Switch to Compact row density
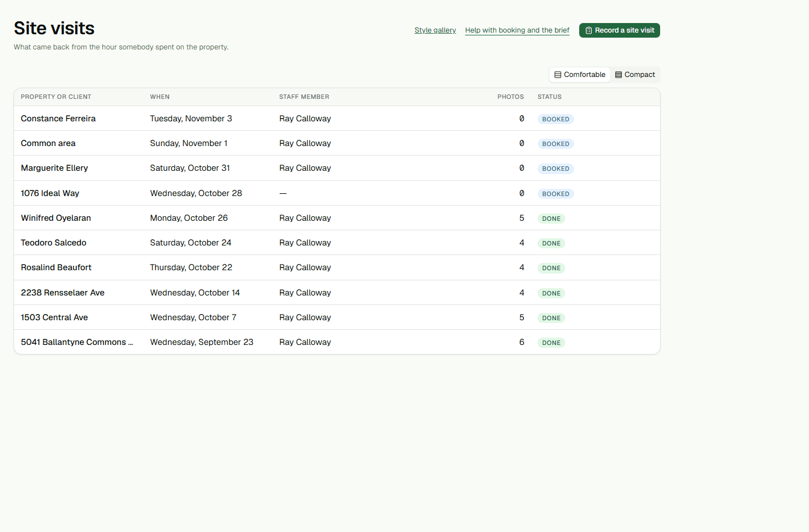This screenshot has height=532, width=809. click(x=635, y=75)
